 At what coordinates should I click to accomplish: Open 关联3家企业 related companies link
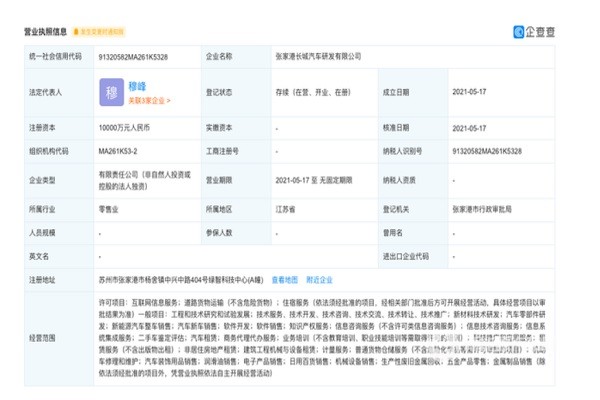click(149, 101)
